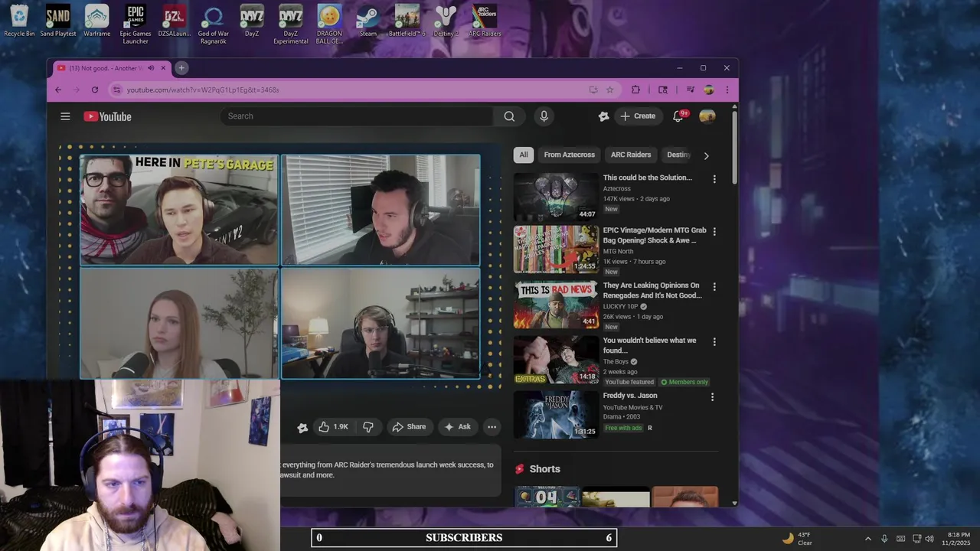Screen dimensions: 980x551
Task: Open 'You wouldn't believe what we found' thumbnail
Action: 556,360
